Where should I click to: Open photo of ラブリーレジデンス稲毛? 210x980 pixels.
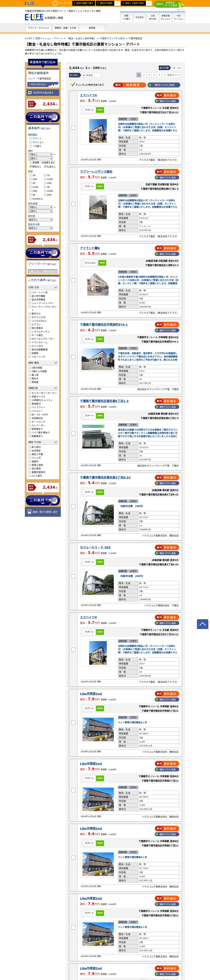tap(98, 207)
